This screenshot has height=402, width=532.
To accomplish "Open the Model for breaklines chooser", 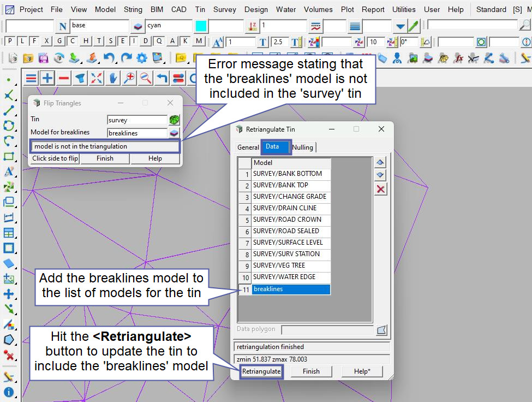I will [174, 133].
